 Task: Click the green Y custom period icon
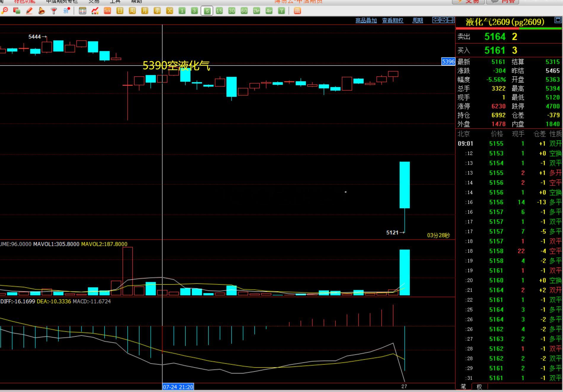pyautogui.click(x=281, y=11)
